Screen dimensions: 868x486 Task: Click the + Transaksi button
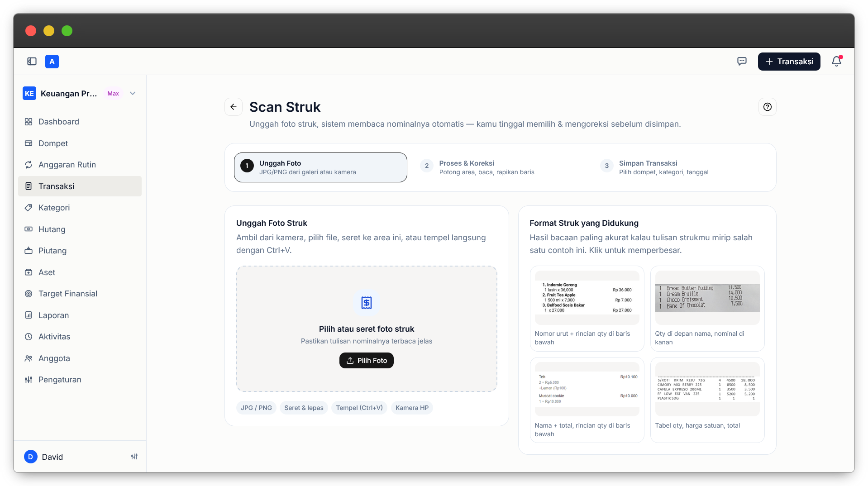[x=789, y=62]
